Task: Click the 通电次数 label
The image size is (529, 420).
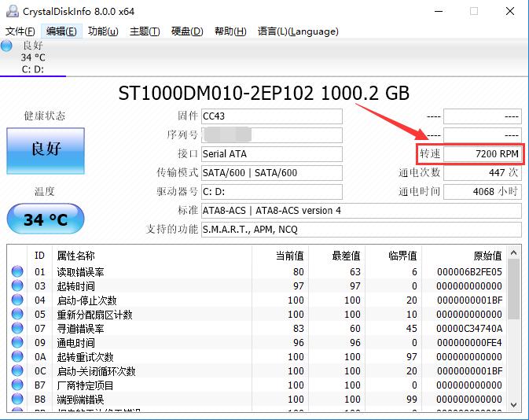Action: [419, 173]
